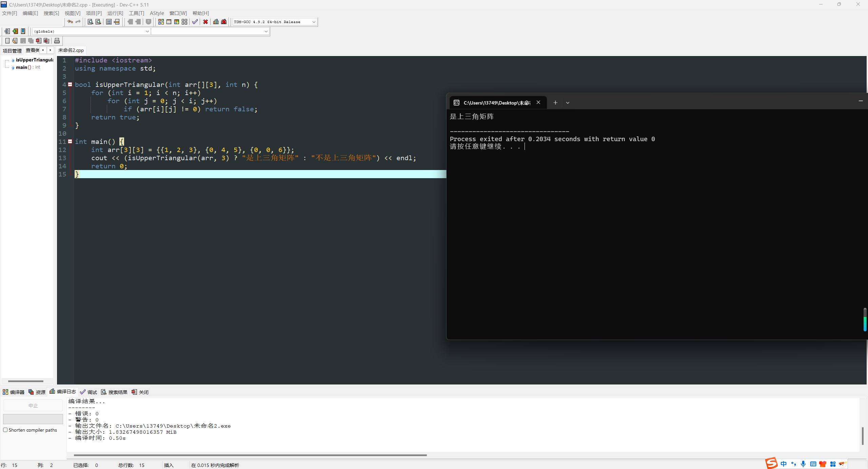The image size is (868, 469).
Task: Click the compile log horizontal scrollbar
Action: (x=250, y=455)
